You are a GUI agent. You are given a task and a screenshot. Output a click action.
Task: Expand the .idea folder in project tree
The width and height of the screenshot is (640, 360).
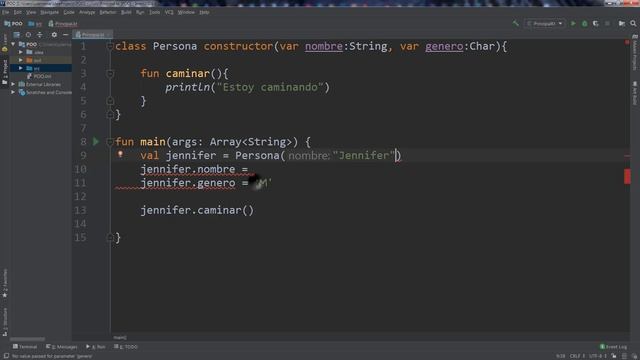point(20,52)
